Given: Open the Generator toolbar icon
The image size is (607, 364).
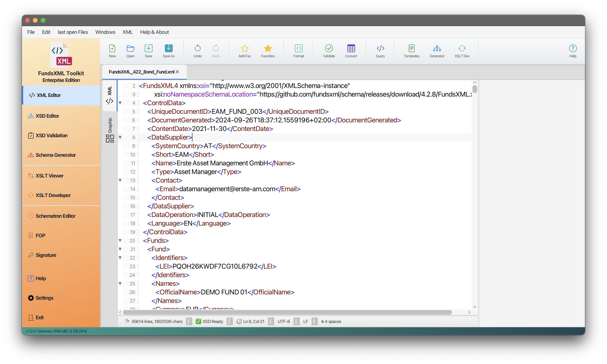Looking at the screenshot, I should [437, 48].
